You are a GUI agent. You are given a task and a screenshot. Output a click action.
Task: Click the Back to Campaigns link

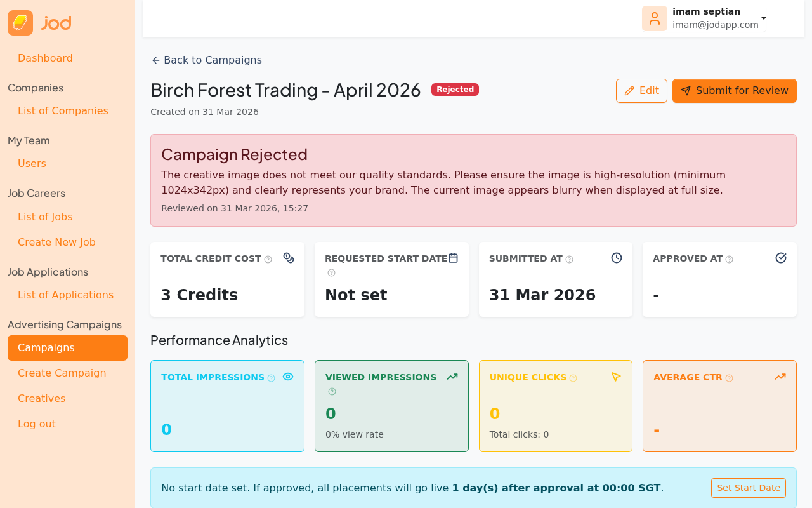point(206,60)
